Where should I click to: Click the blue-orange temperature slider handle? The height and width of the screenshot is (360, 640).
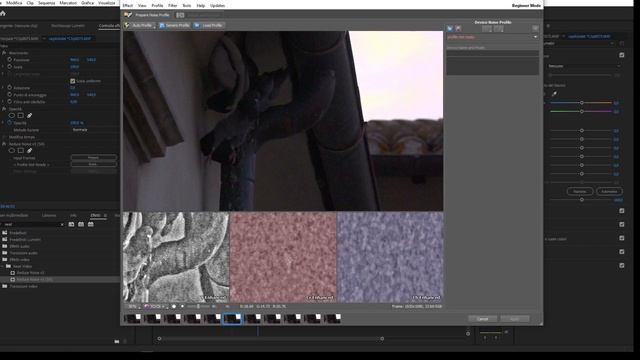click(x=582, y=103)
